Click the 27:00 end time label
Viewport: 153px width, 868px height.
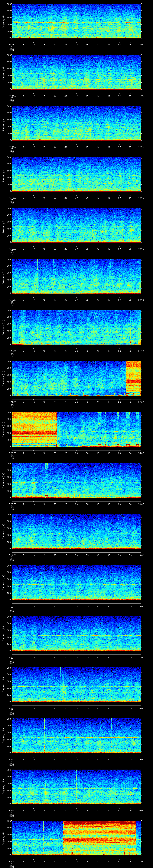tap(141, 657)
